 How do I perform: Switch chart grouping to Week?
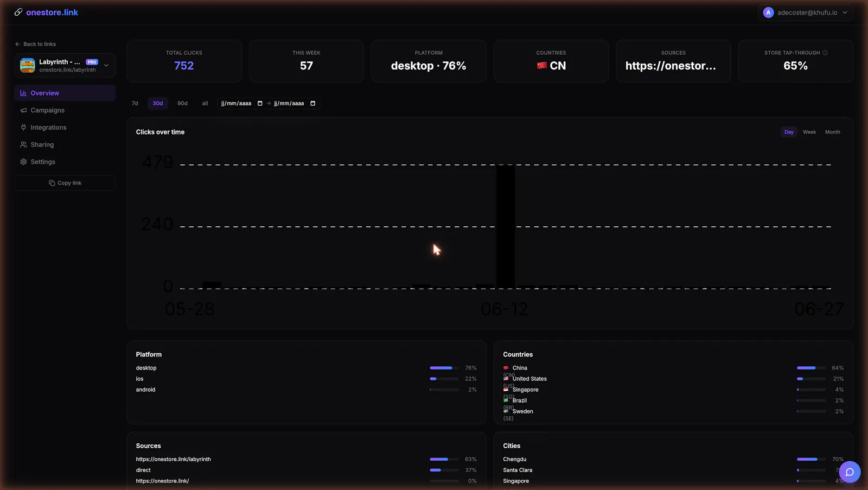coord(809,132)
